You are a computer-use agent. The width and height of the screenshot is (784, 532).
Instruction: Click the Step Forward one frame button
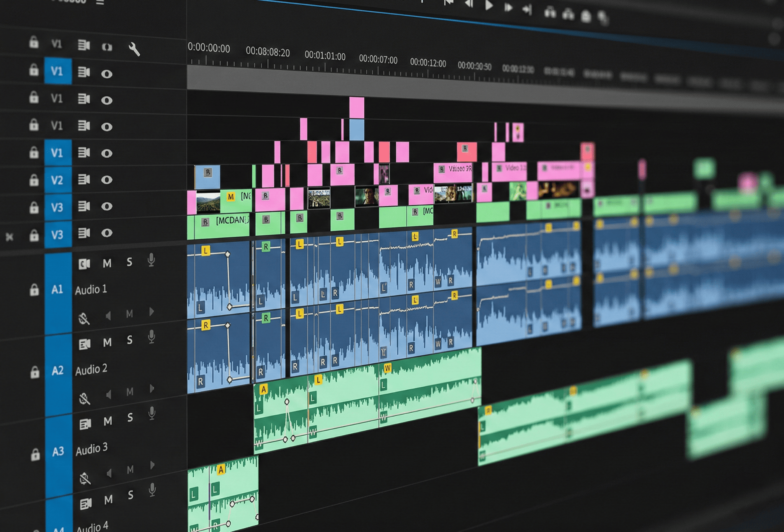(x=508, y=8)
